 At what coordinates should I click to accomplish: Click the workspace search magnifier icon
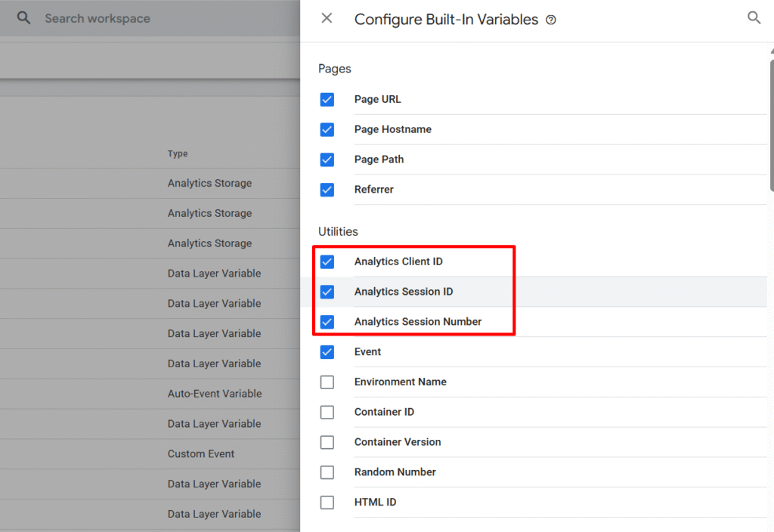coord(24,18)
